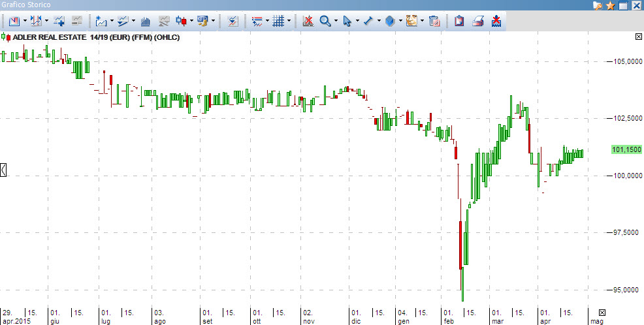This screenshot has width=644, height=325.
Task: Open the dropdown beside the pointer tool
Action: (x=358, y=21)
